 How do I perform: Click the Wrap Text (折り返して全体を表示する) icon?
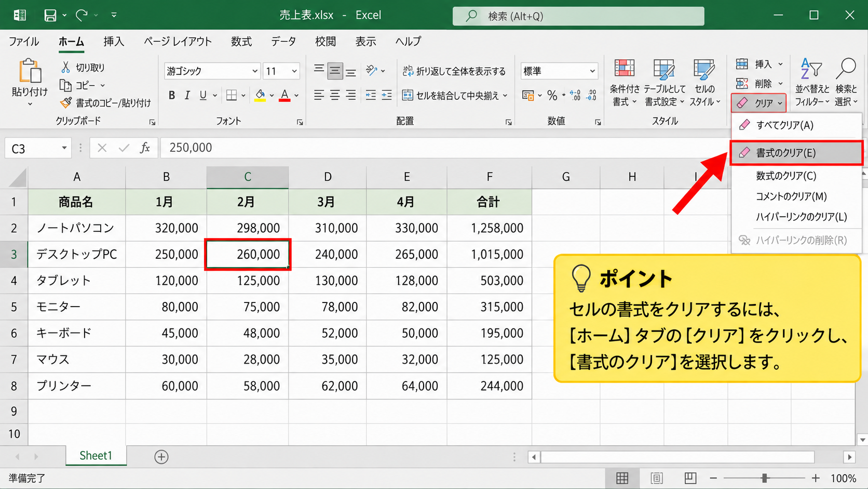point(408,71)
